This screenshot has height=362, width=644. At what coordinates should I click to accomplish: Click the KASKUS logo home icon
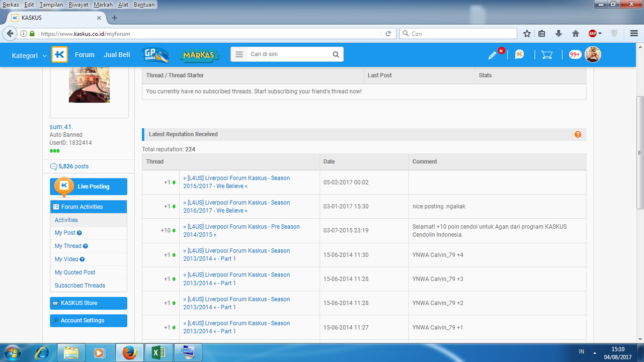pos(59,55)
